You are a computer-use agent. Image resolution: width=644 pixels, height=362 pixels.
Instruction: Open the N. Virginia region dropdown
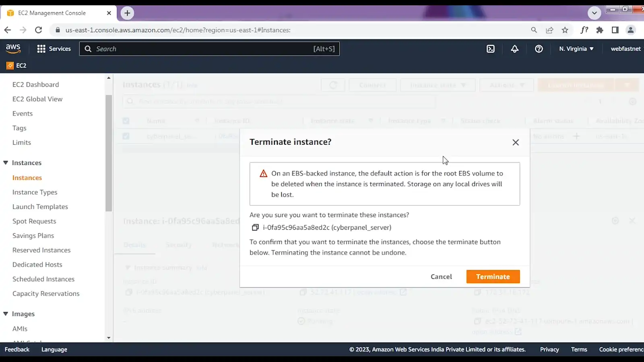pos(576,49)
